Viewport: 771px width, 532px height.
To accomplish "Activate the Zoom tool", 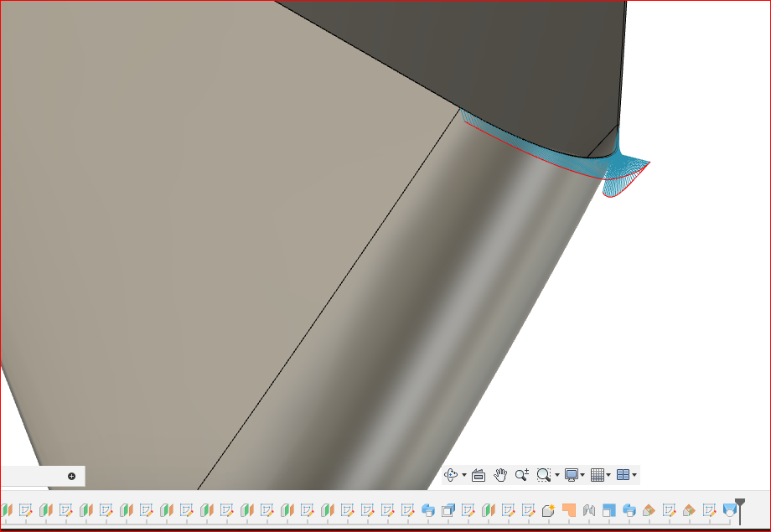I will point(522,475).
